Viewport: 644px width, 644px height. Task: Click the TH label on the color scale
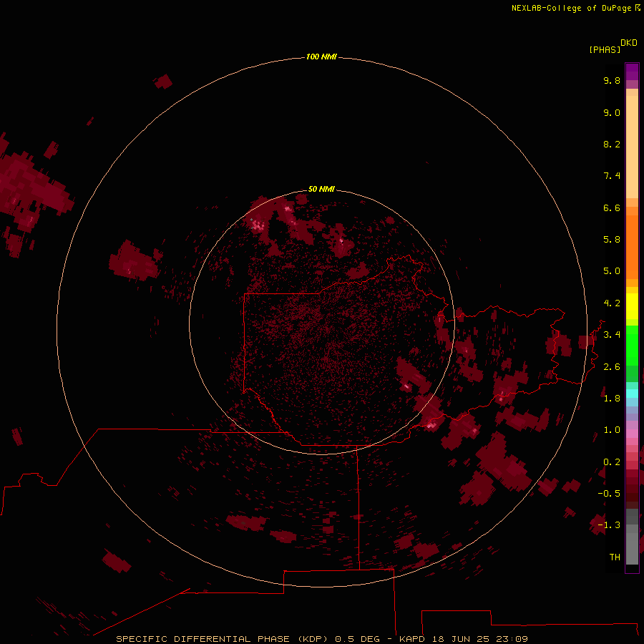pos(615,557)
